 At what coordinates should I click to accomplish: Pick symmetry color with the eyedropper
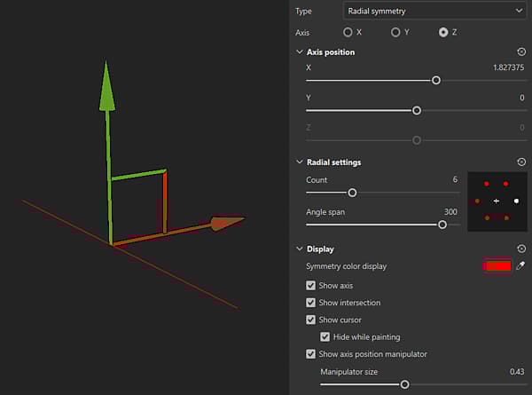point(520,265)
